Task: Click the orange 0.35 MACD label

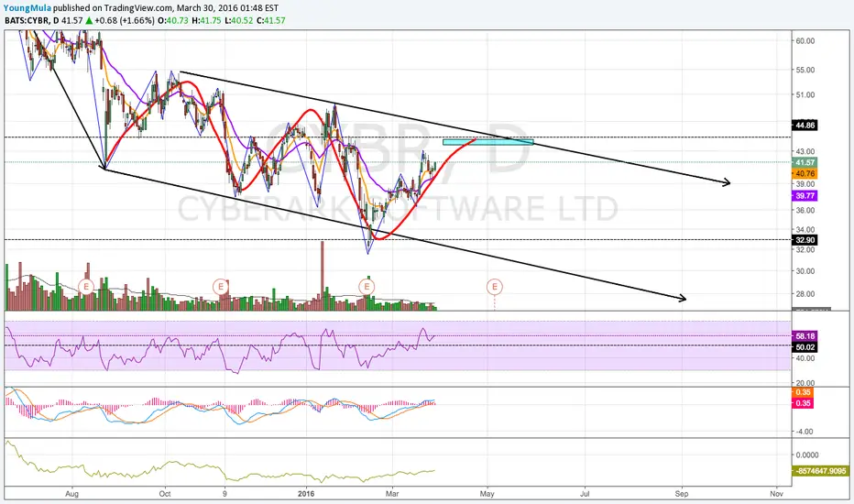Action: coord(803,392)
